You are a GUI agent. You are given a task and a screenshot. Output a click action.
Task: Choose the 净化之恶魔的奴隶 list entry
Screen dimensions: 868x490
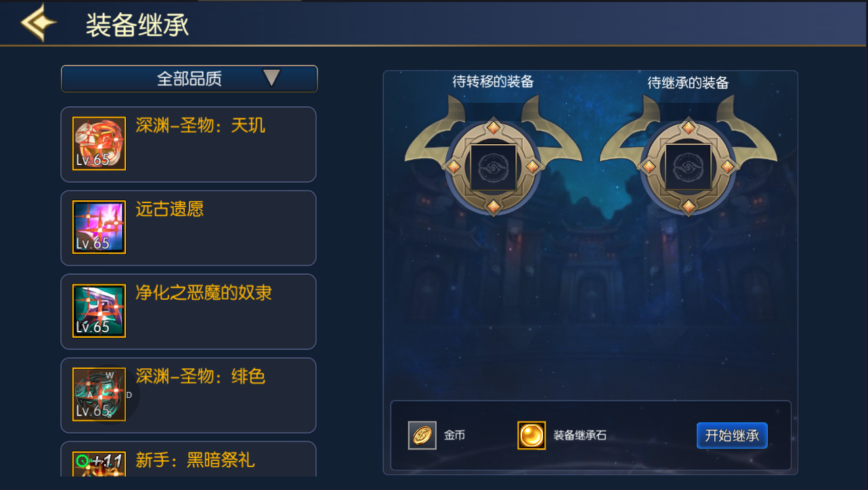point(189,311)
